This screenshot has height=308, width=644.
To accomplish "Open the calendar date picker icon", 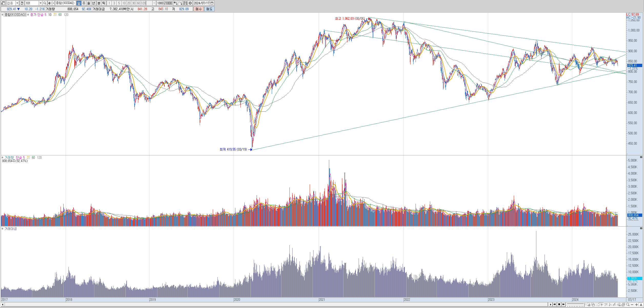I will 212,3.
